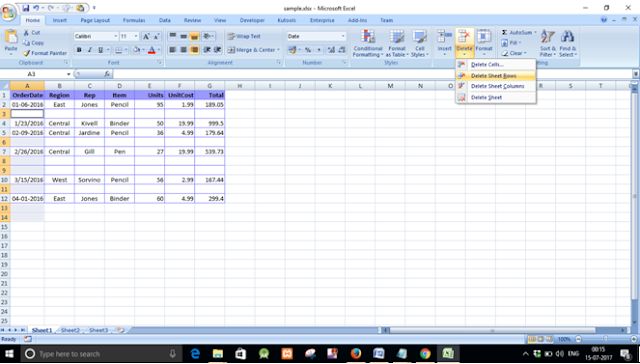The width and height of the screenshot is (640, 364).
Task: Click the Delete button in the ribbon
Action: coord(464,42)
